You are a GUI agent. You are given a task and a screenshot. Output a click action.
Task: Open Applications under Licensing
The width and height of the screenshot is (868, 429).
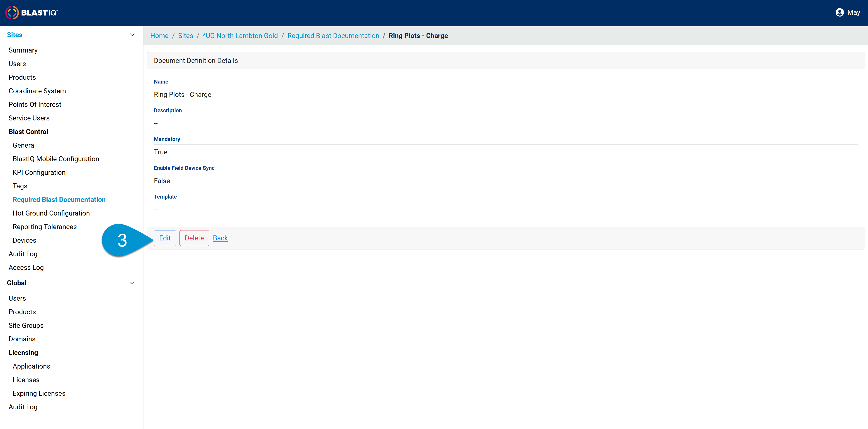coord(31,366)
